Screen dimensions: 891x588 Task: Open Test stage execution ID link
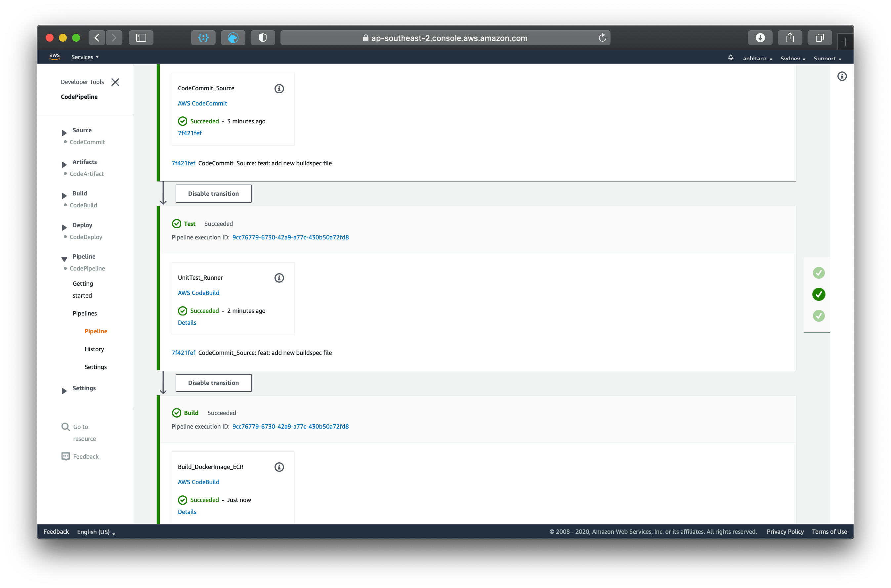(x=291, y=237)
